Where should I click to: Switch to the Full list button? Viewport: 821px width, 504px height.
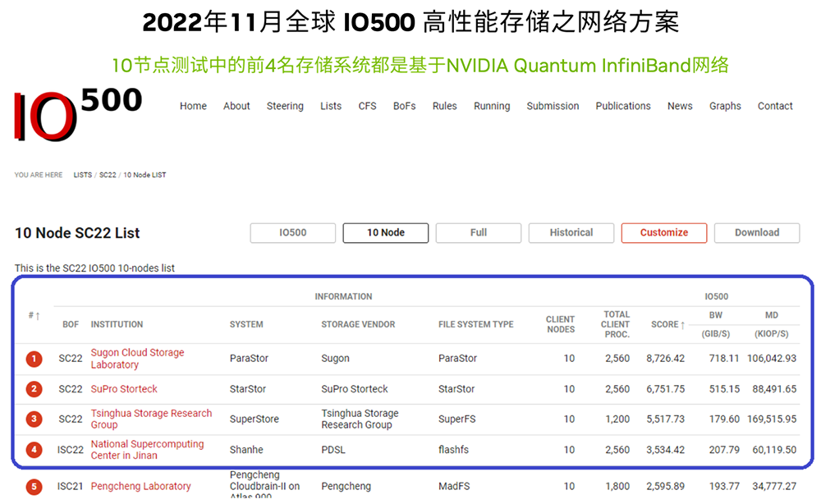click(x=478, y=233)
